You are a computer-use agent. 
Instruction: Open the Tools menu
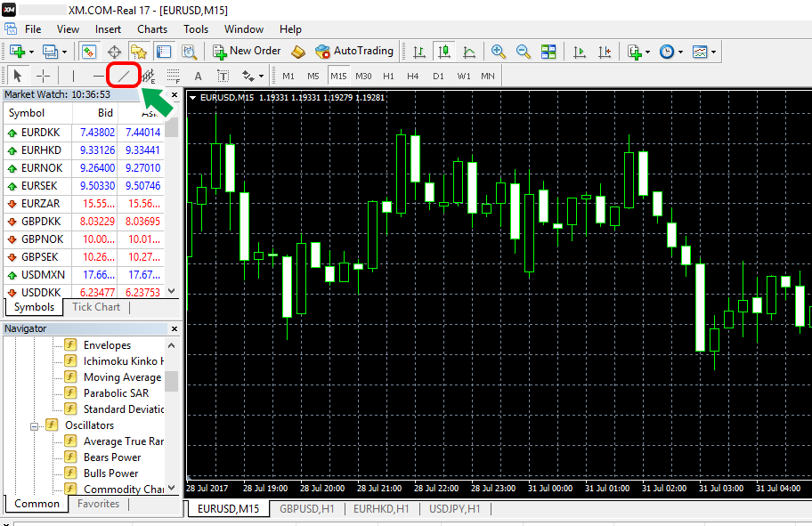(196, 29)
